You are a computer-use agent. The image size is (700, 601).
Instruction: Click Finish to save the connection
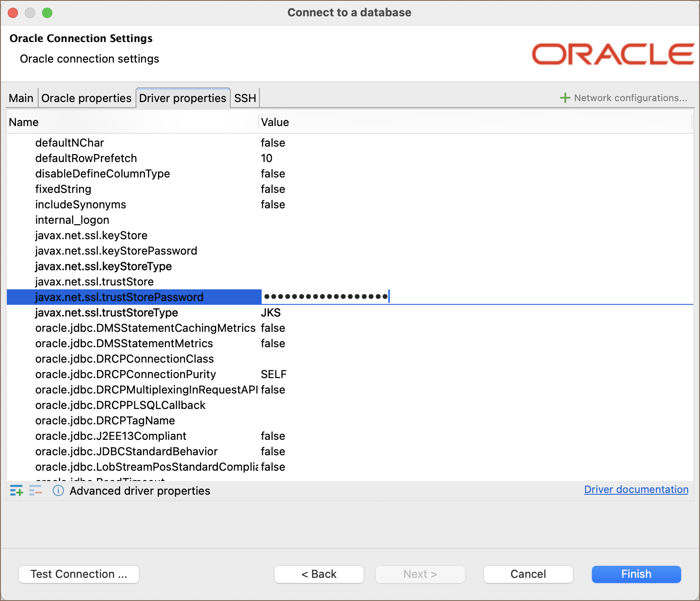pyautogui.click(x=636, y=574)
